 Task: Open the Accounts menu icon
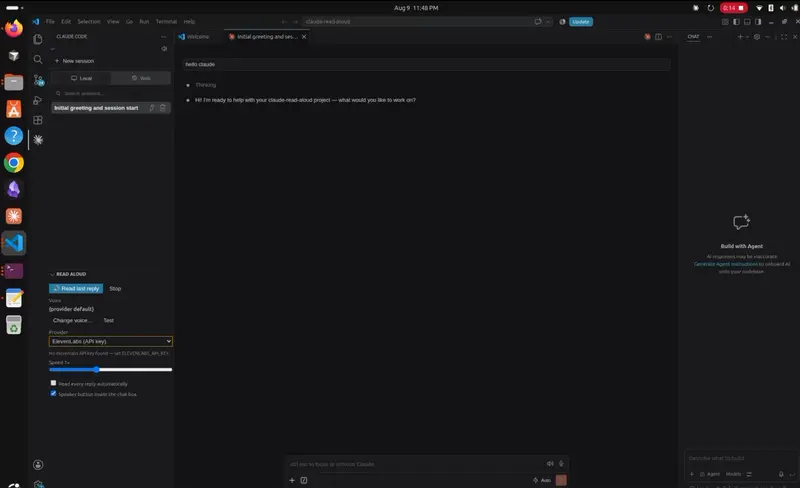[38, 465]
